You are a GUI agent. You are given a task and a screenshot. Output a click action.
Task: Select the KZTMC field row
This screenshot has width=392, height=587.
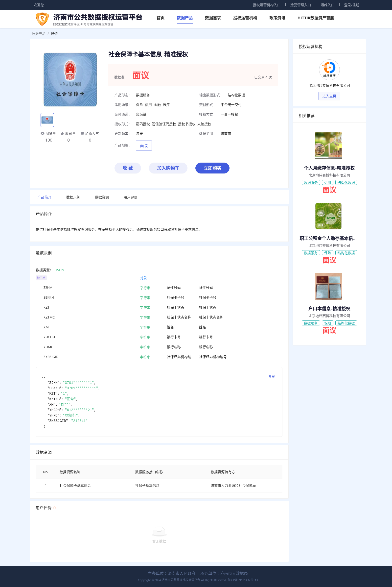click(159, 318)
